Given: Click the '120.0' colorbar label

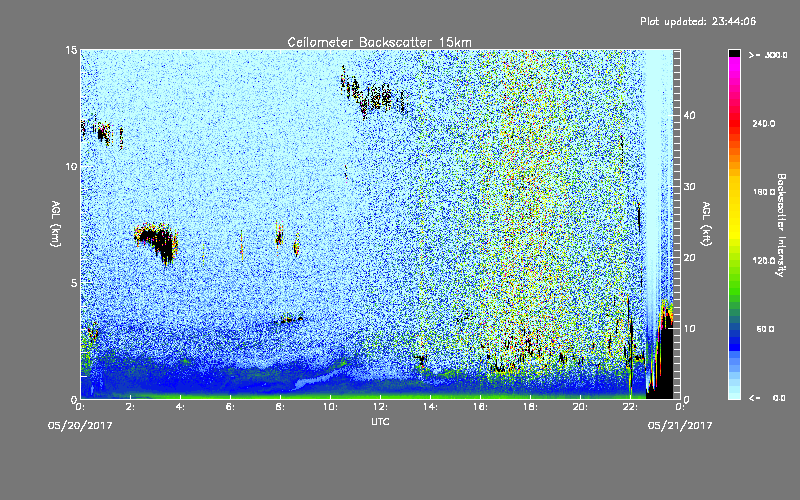Looking at the screenshot, I should click(x=764, y=261).
